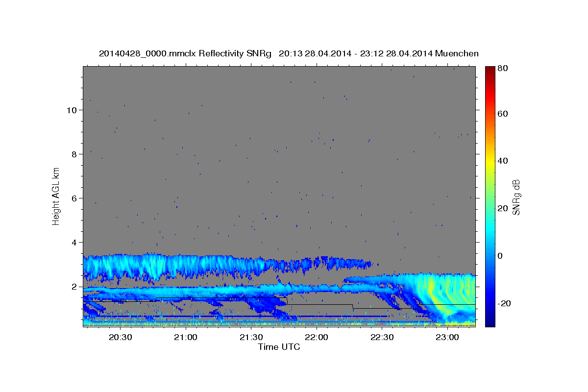The width and height of the screenshot is (588, 392).
Task: Click the height axis value 8
Action: [74, 154]
